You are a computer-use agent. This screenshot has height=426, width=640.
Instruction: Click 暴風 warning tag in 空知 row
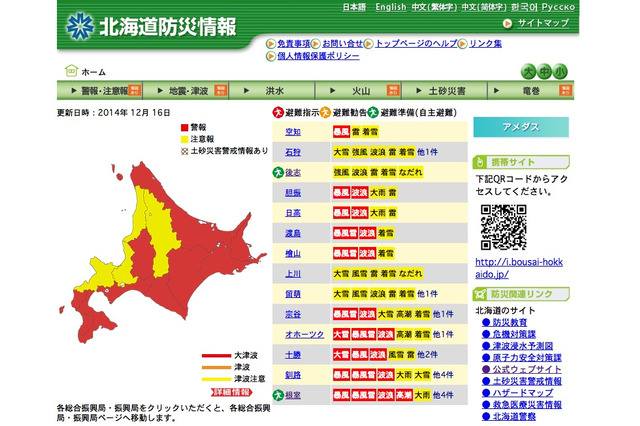[341, 132]
